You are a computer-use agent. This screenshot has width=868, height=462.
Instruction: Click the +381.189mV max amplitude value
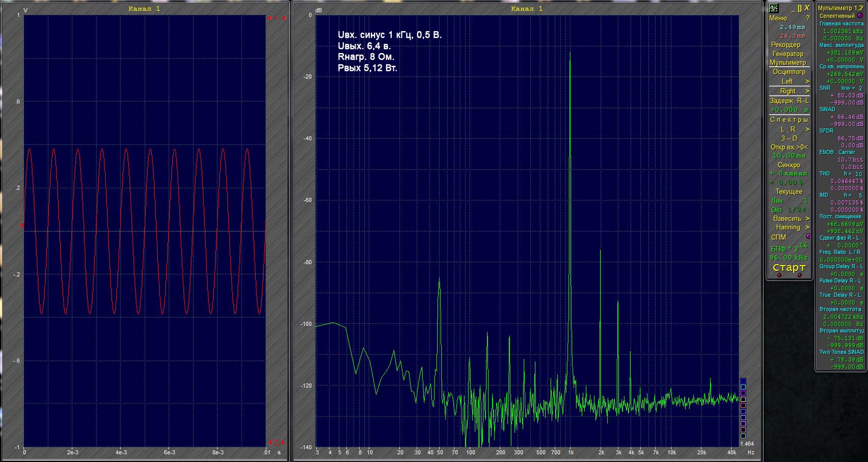[845, 53]
